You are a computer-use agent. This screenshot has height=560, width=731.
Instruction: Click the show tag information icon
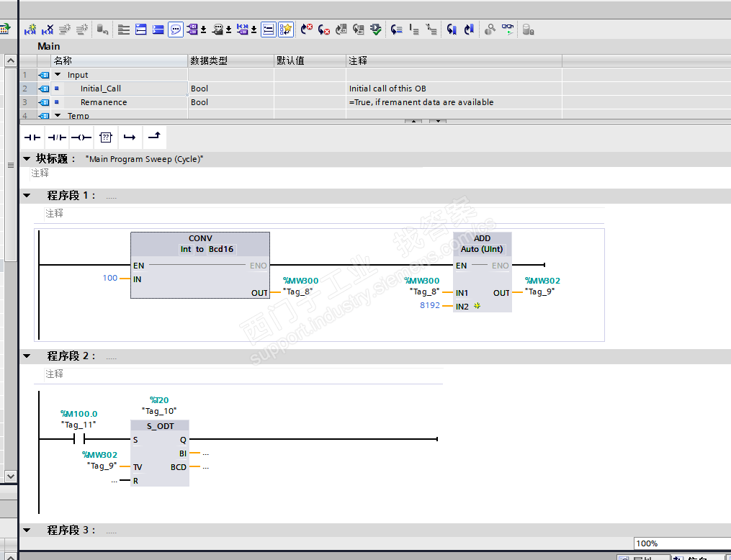(217, 30)
